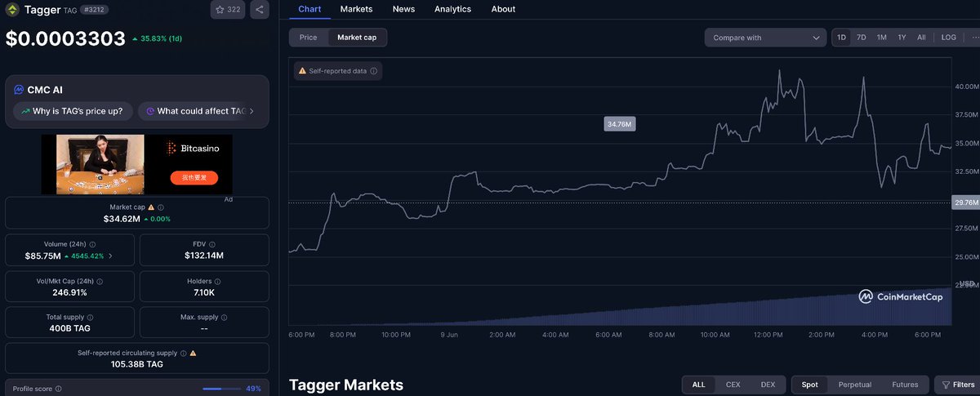The image size is (980, 396).
Task: Open the Analytics tab
Action: pos(452,9)
